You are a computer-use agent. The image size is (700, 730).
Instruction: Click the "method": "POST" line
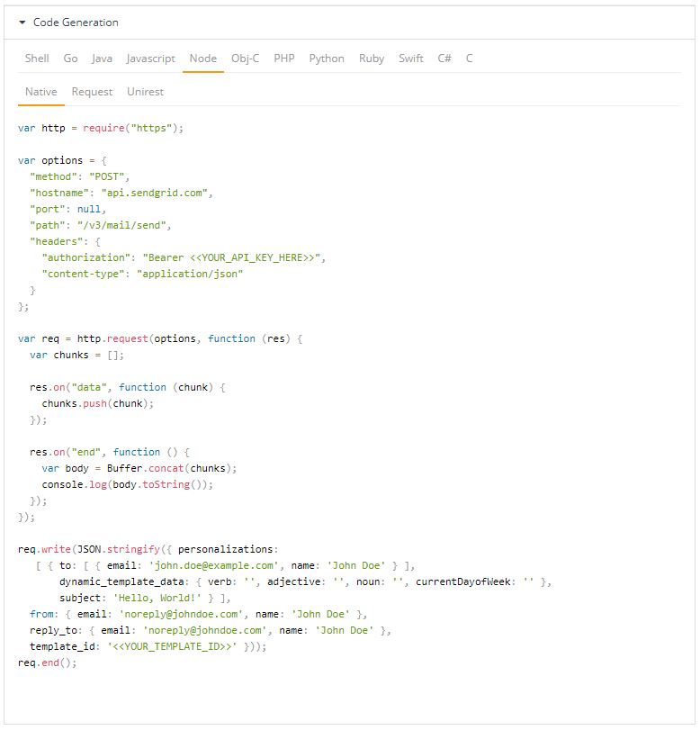point(79,176)
